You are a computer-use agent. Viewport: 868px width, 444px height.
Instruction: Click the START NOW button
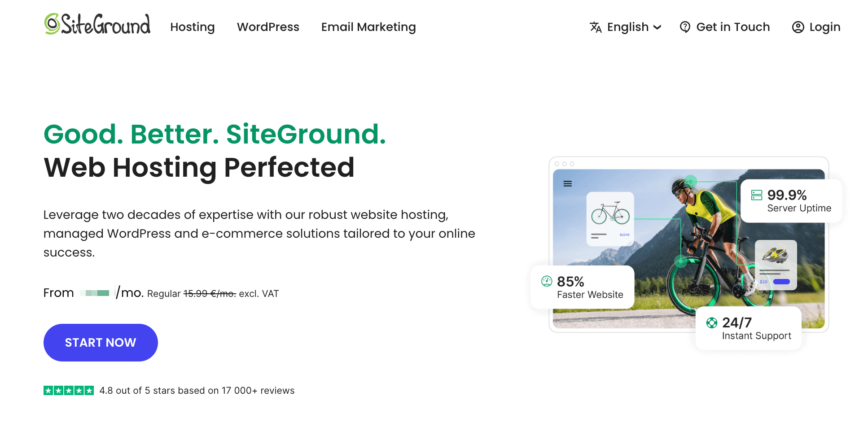tap(100, 342)
